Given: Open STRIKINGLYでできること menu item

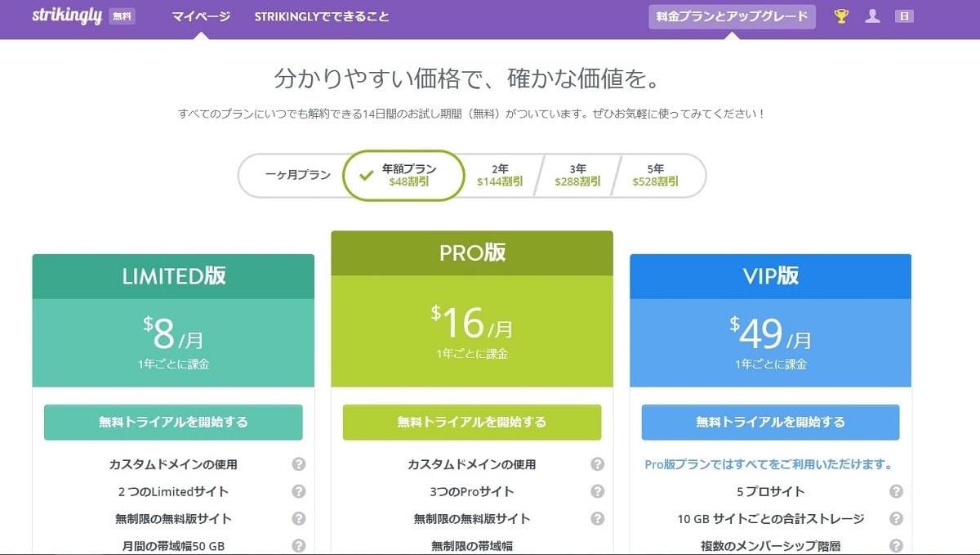Looking at the screenshot, I should (322, 16).
